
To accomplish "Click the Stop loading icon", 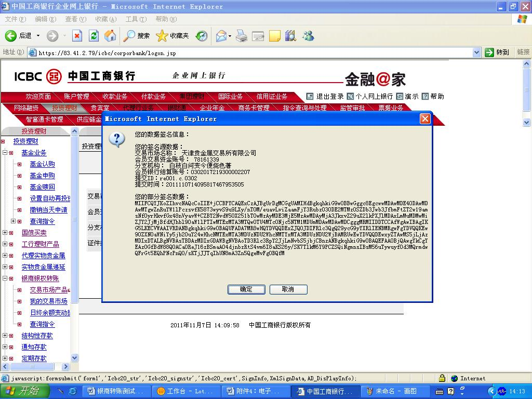I will click(x=77, y=36).
